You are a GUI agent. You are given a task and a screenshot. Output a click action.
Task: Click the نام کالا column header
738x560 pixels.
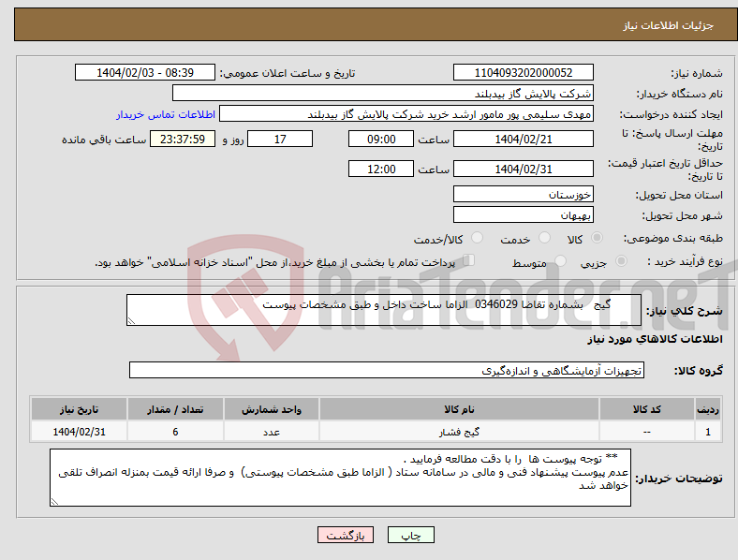coord(459,409)
